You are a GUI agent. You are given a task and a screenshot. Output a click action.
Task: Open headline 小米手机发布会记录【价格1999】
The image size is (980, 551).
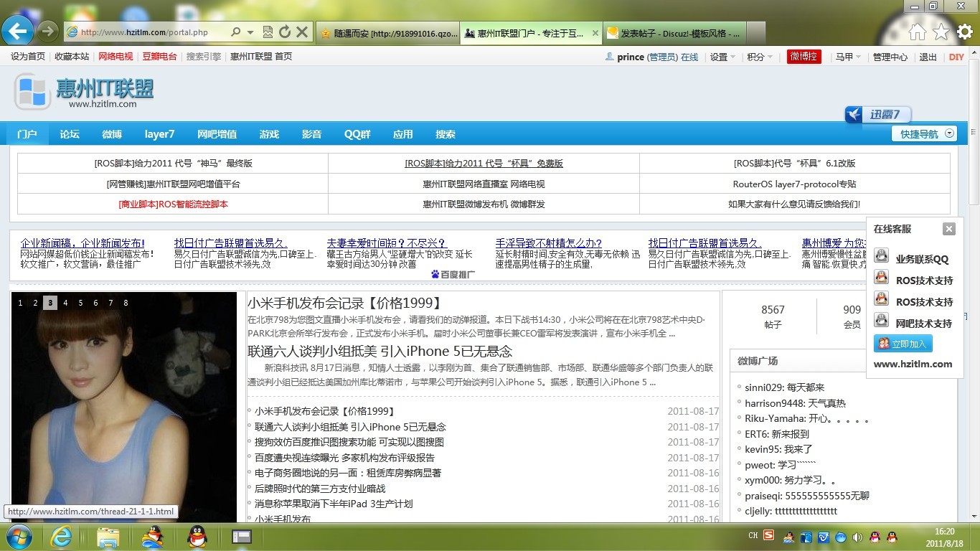click(346, 303)
